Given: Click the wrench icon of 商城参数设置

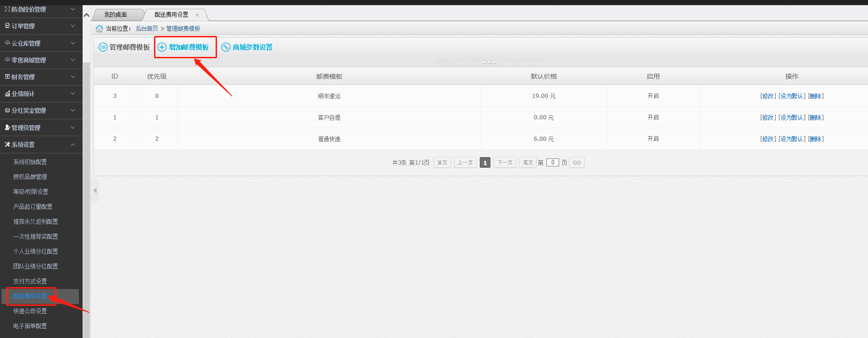Looking at the screenshot, I should [226, 47].
